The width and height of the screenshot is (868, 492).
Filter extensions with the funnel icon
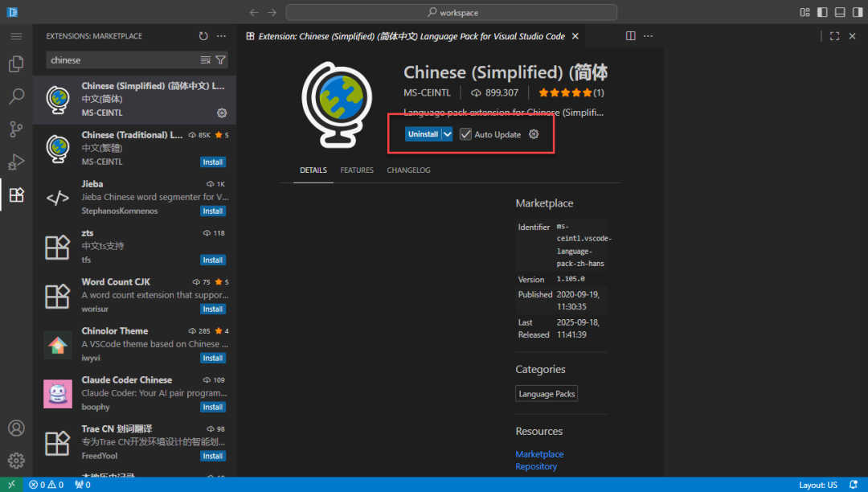(220, 59)
